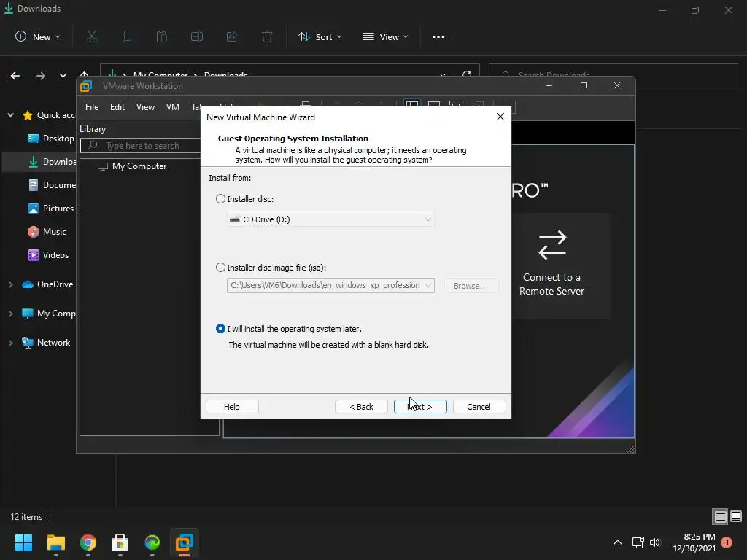Open the notification badge showing 3

(x=727, y=542)
